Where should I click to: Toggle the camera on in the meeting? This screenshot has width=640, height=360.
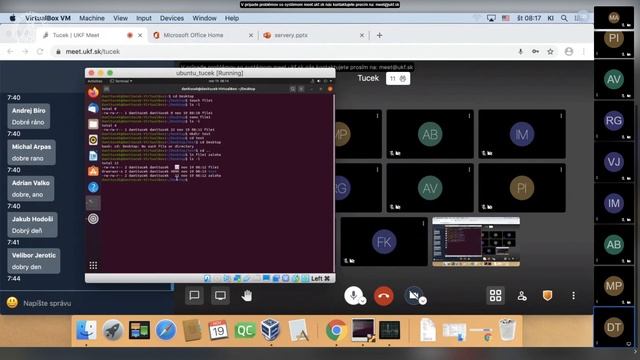(413, 295)
